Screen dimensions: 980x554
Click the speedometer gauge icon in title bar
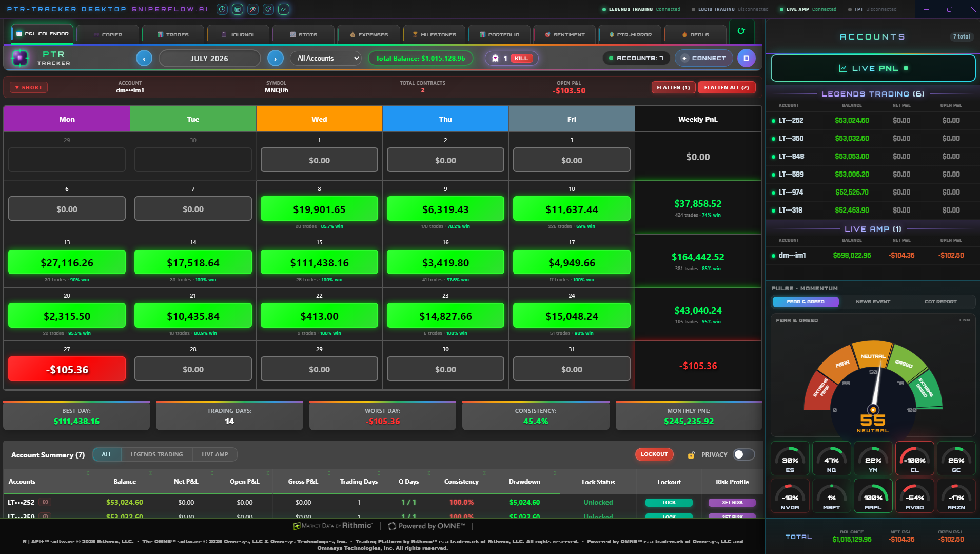click(x=284, y=9)
